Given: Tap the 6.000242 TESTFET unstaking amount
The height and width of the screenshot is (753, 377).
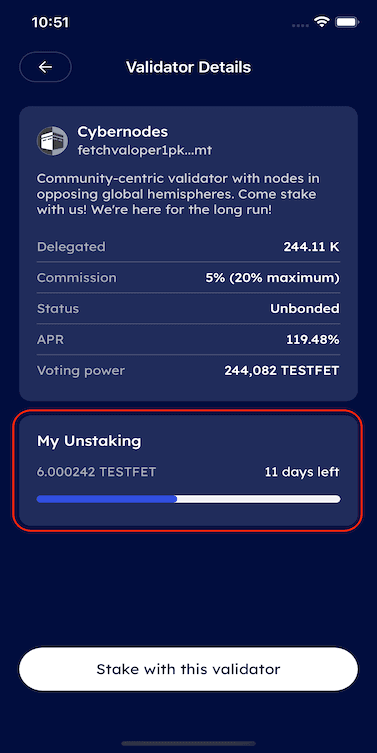Looking at the screenshot, I should pyautogui.click(x=97, y=472).
